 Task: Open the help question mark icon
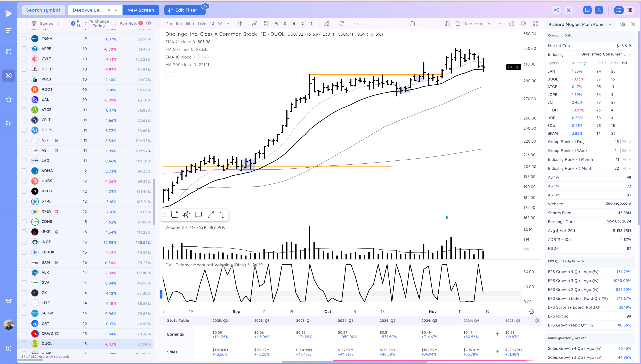tap(8, 348)
